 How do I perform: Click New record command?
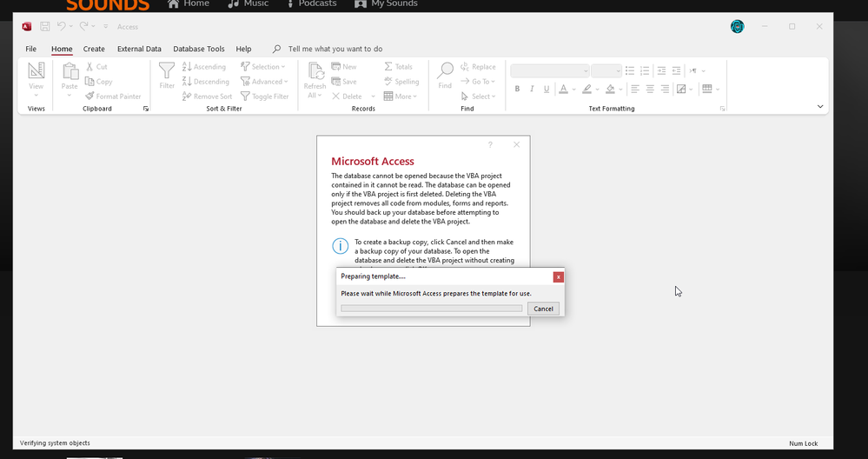pos(344,66)
